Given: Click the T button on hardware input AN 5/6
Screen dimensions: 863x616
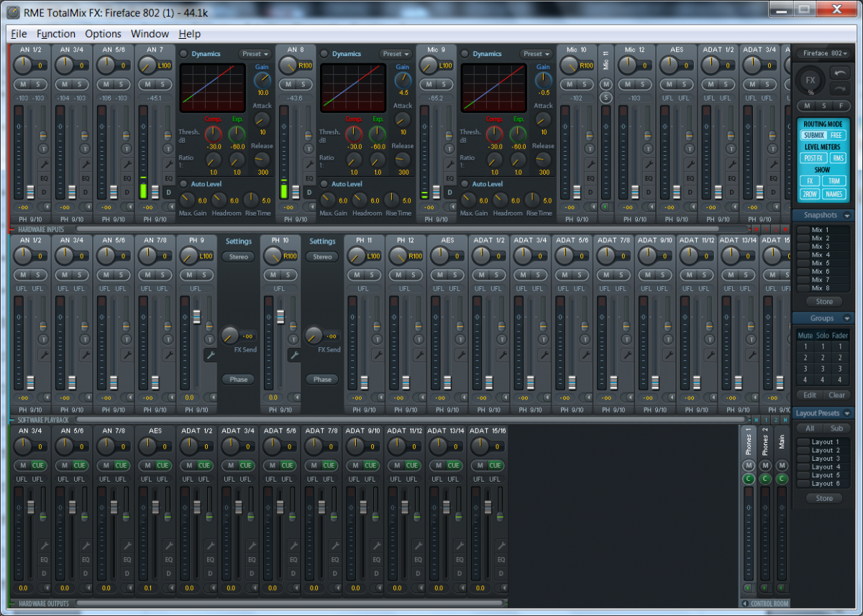Looking at the screenshot, I should click(127, 148).
